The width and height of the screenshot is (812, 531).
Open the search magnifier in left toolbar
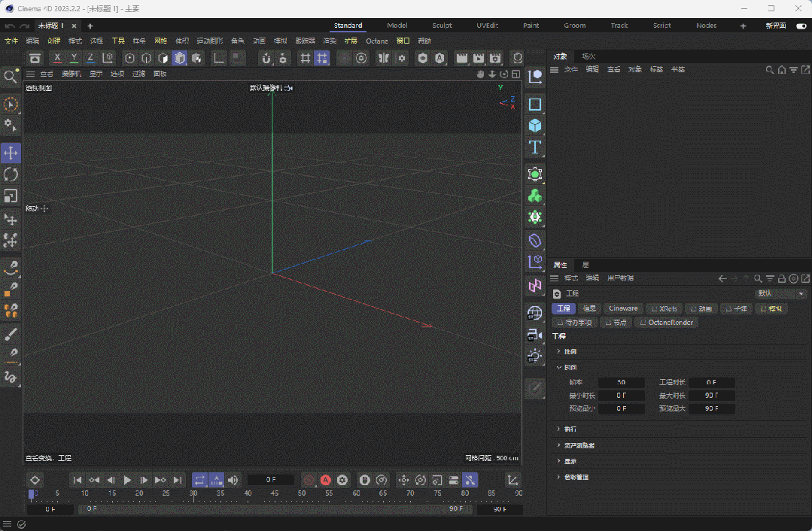click(11, 77)
